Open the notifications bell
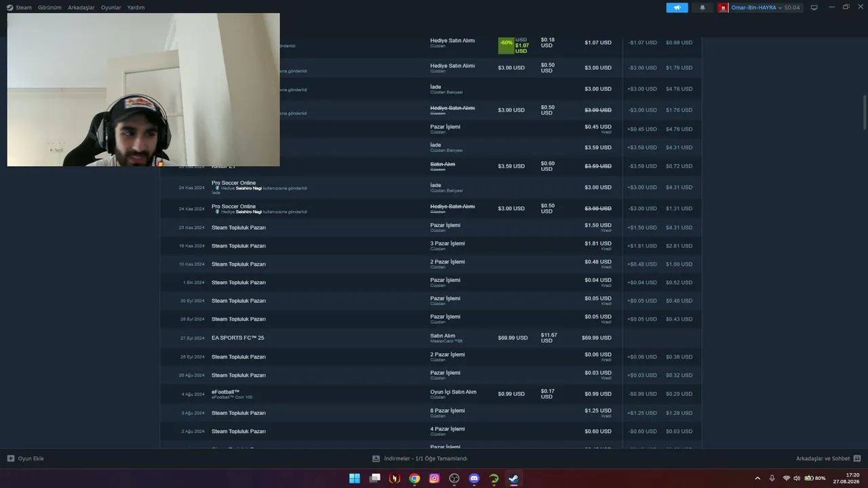Image resolution: width=868 pixels, height=488 pixels. point(703,7)
